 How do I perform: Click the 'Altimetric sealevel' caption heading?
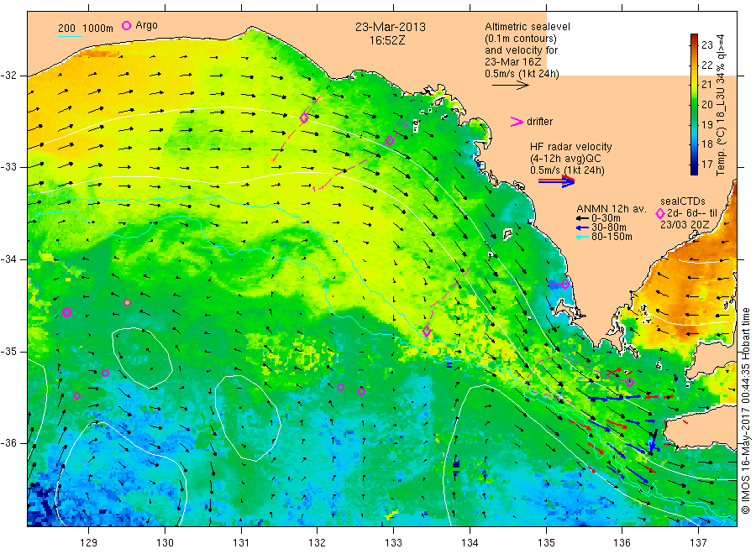[528, 27]
